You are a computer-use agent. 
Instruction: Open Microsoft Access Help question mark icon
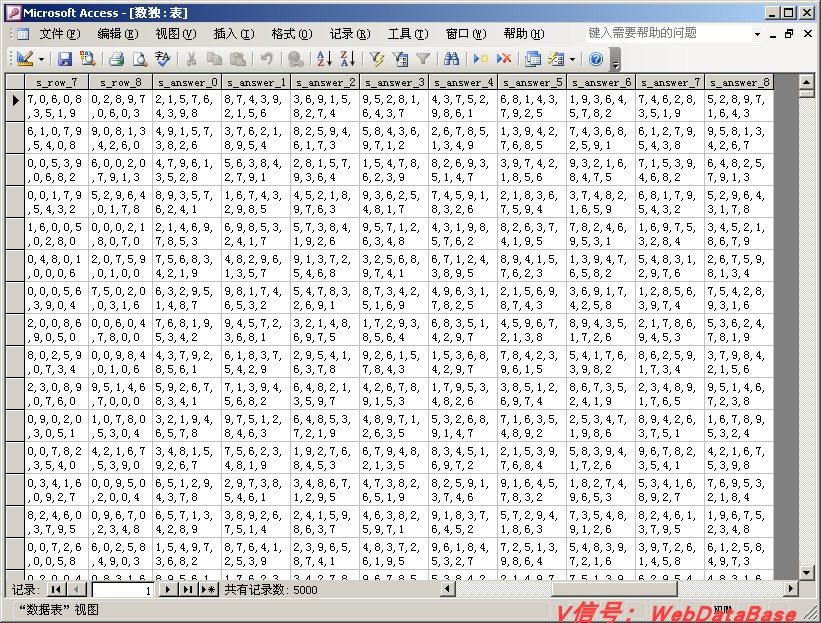click(x=596, y=59)
